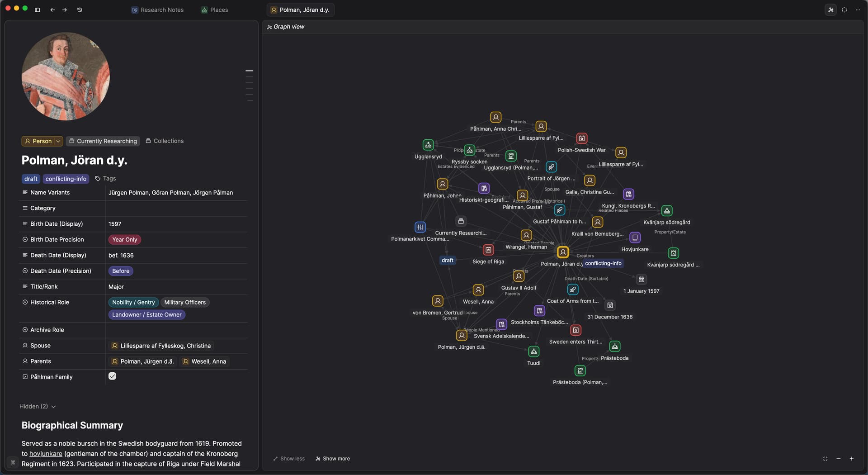Screen dimensions: 868x475
Task: Toggle the Påhlman Family checkbox
Action: click(113, 376)
